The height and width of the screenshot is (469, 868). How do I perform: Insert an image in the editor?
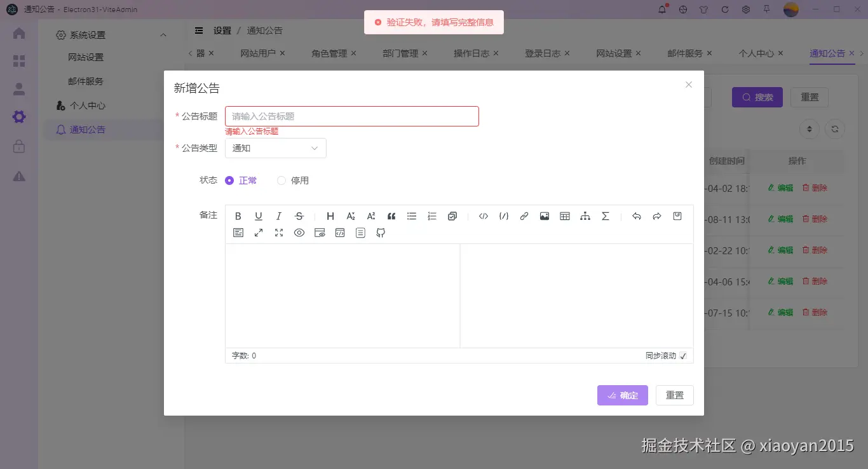tap(544, 216)
